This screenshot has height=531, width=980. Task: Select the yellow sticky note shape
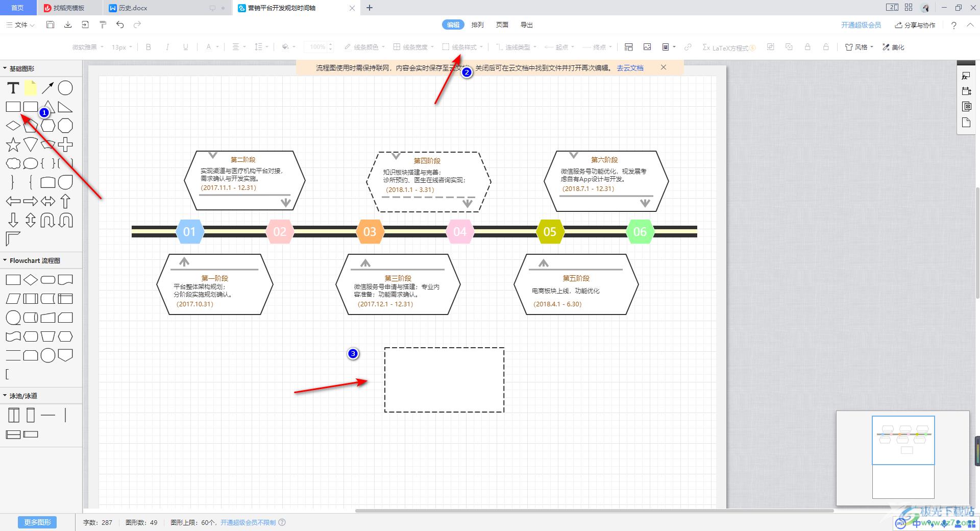[x=31, y=88]
